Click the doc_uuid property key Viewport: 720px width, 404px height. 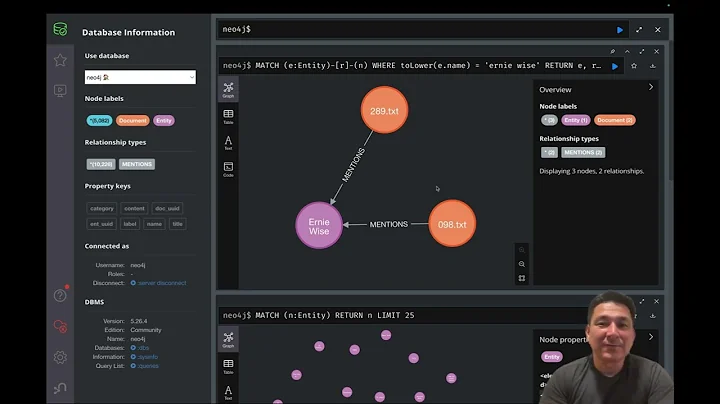(167, 208)
